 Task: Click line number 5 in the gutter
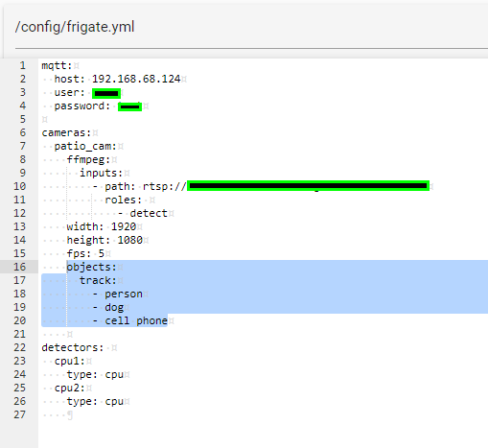23,119
